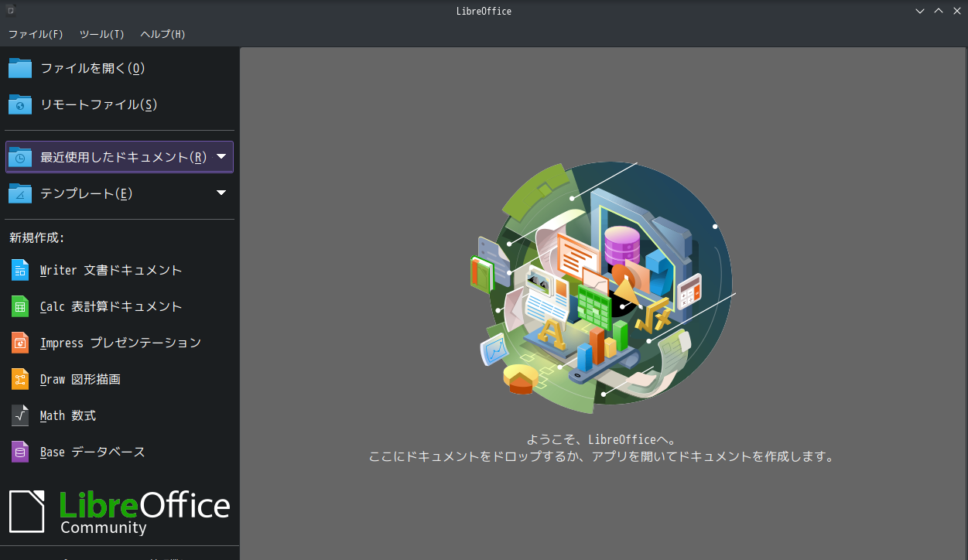Open window menu icon in title bar
The width and height of the screenshot is (968, 560).
10,11
